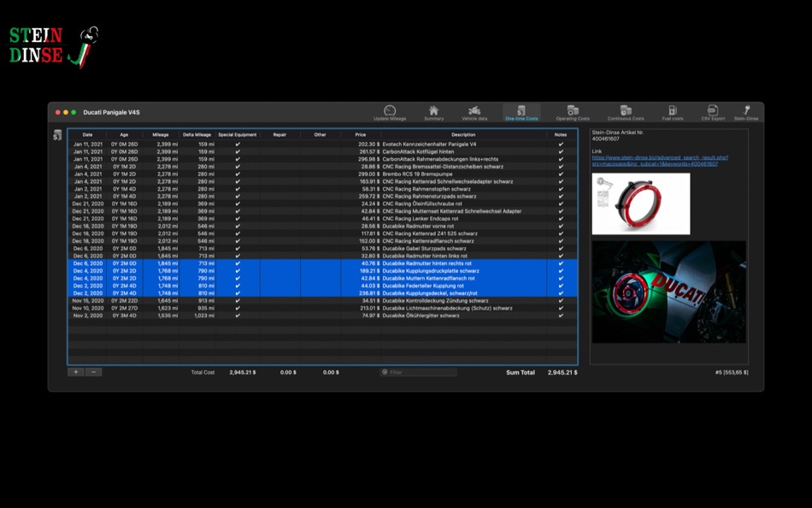Add a new cost entry with plus button
812x508 pixels.
click(75, 372)
